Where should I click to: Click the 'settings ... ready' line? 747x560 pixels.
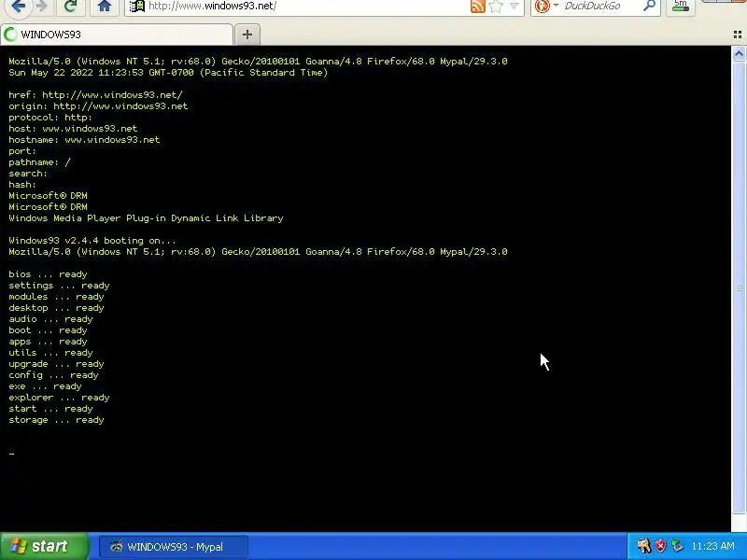click(59, 286)
